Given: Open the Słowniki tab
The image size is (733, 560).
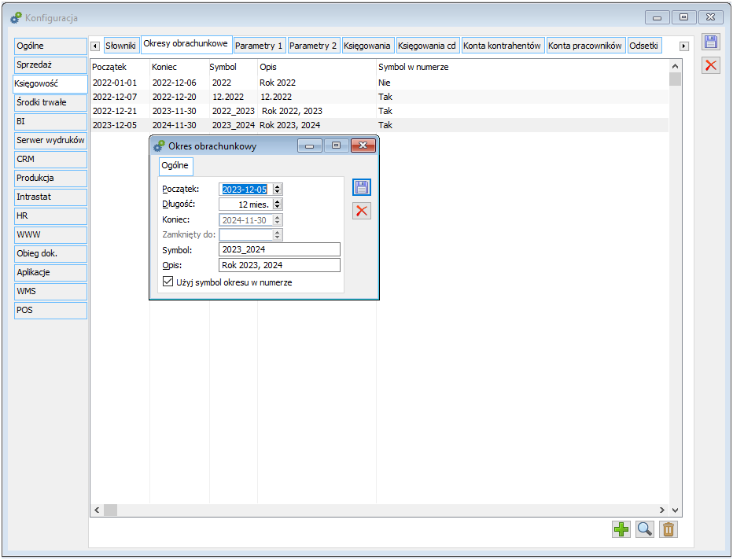Looking at the screenshot, I should pos(120,46).
